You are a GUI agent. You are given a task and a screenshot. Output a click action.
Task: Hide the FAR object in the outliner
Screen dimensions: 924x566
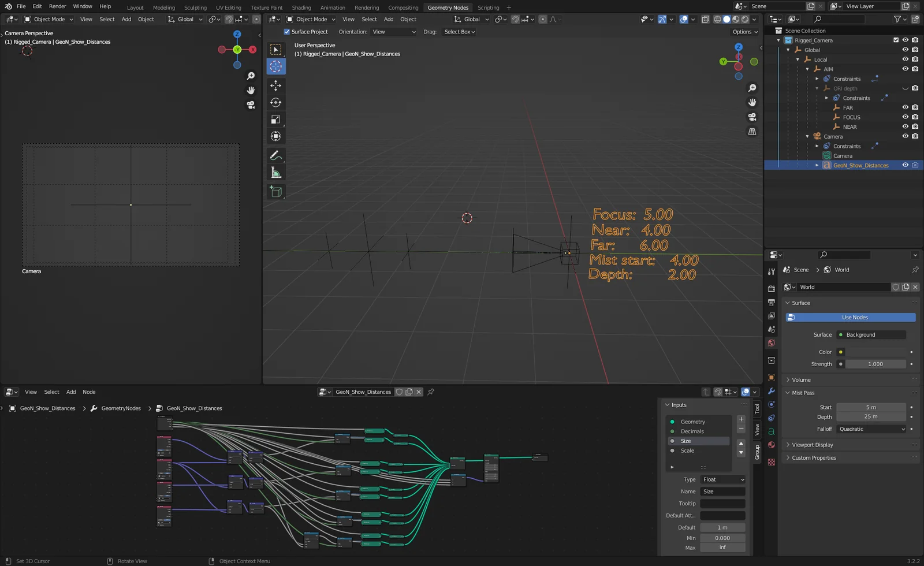906,107
